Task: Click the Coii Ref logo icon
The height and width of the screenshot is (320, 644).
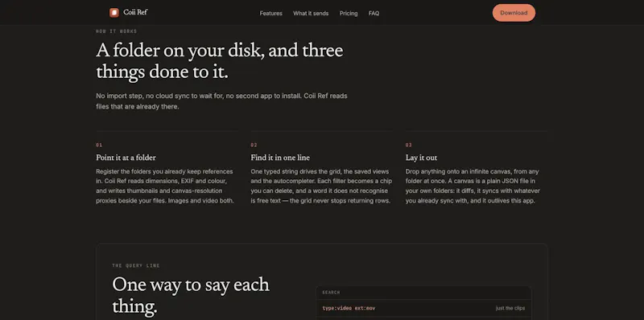Action: pos(114,13)
